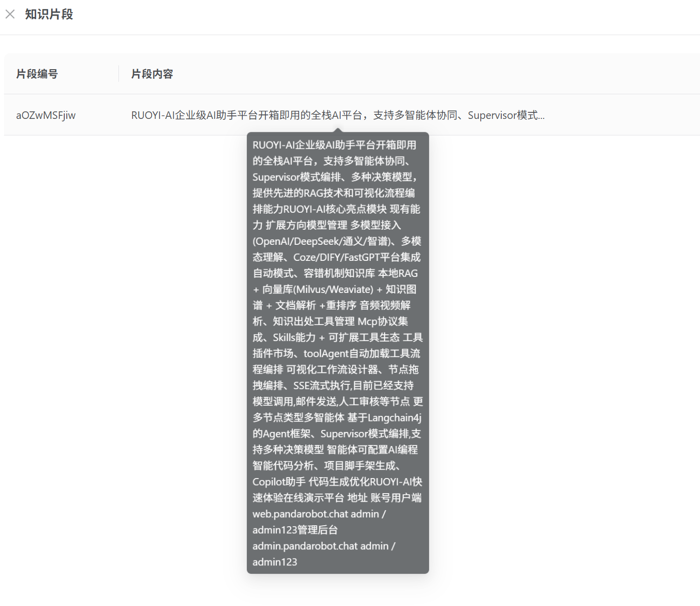
Task: Click the 片段内容 column header
Action: pos(152,74)
